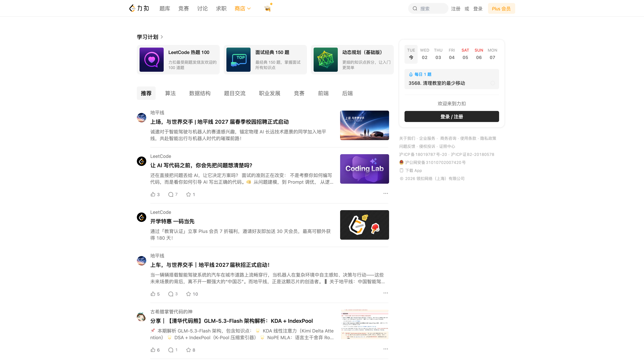Open post title 上车,与世界交手 地平线秋招

[210, 265]
